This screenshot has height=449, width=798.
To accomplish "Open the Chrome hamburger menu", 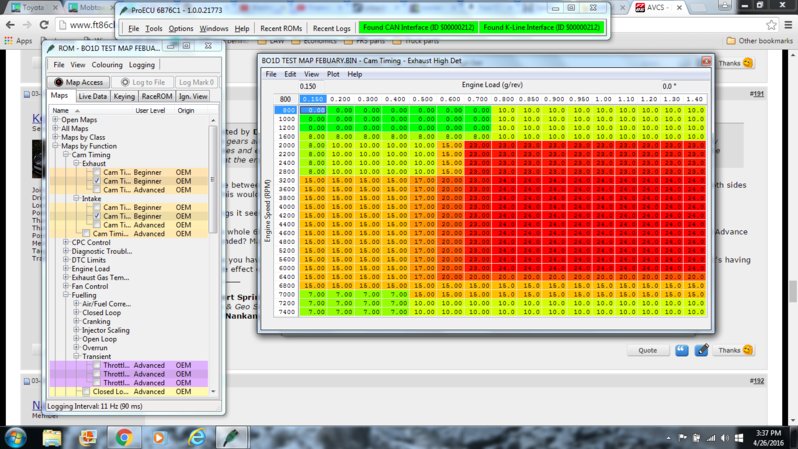I will point(788,25).
